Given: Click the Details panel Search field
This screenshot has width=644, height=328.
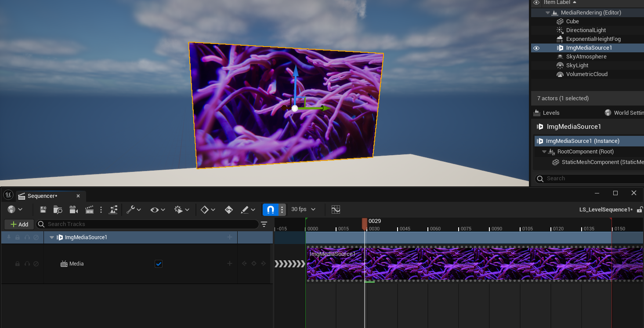Looking at the screenshot, I should tap(590, 179).
